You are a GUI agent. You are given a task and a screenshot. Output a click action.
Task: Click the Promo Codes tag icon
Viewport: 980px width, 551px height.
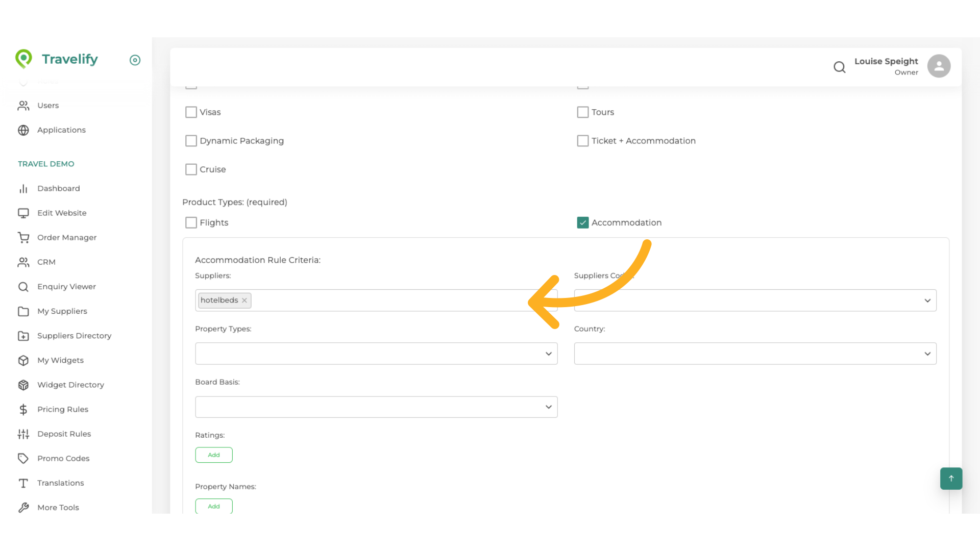[23, 458]
